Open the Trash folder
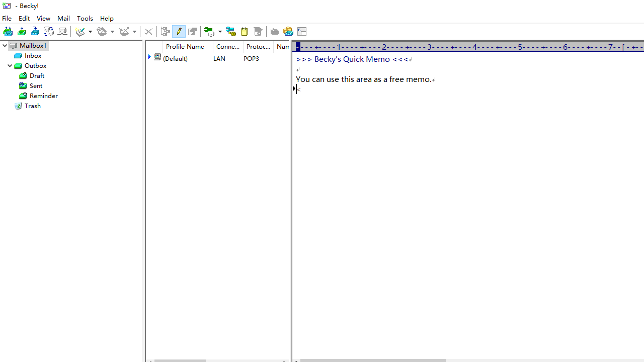This screenshot has height=362, width=644. (33, 106)
